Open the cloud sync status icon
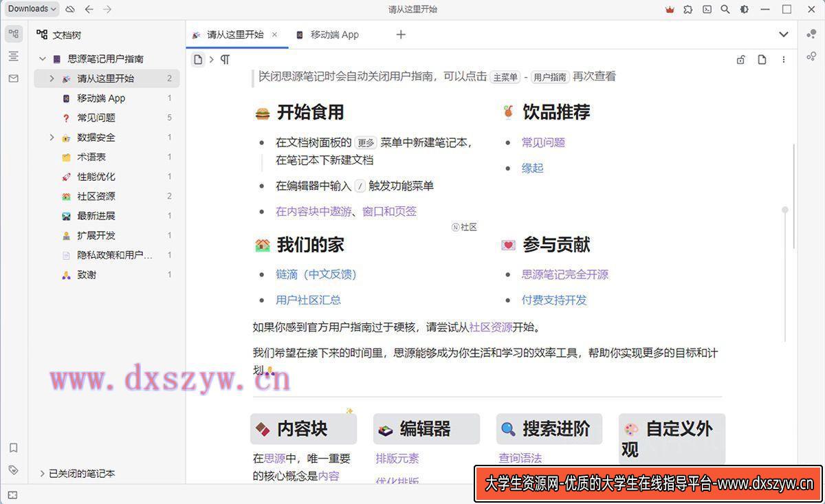825x504 pixels. 70,9
